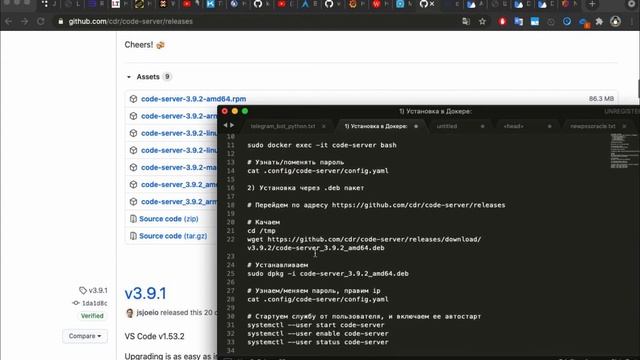Click package icon beside code-server-3.9.2-amd64.rpm
640x360 pixels.
(x=133, y=99)
